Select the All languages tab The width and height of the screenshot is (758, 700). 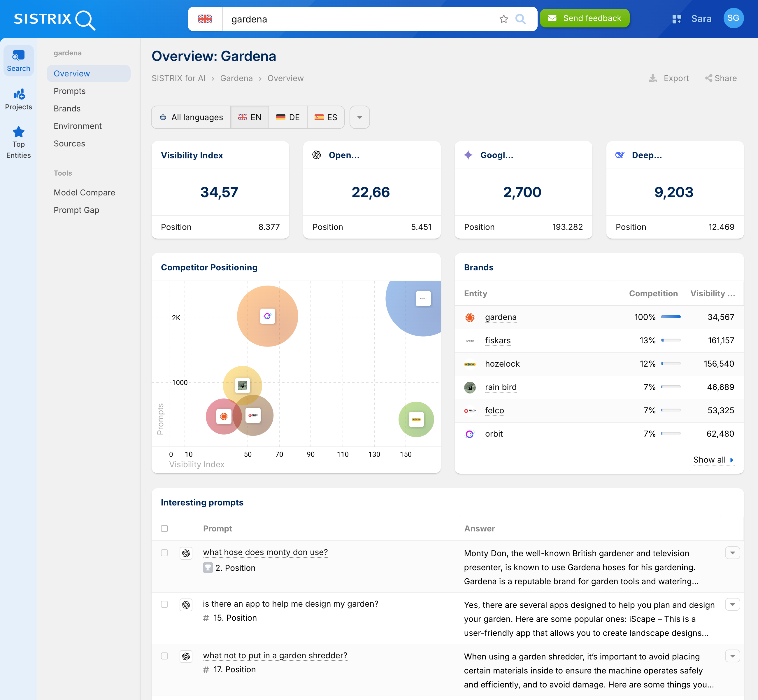point(191,117)
